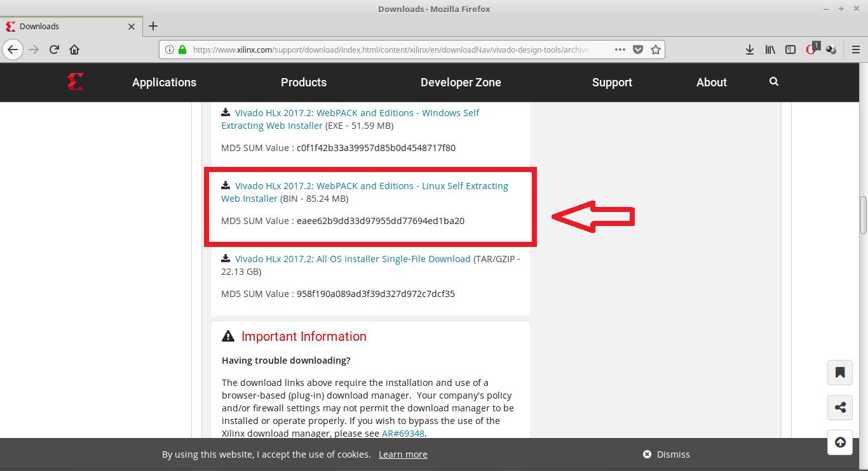Screen dimensions: 868x471
Task: Click the extension icon next to Opera badge
Action: (831, 50)
